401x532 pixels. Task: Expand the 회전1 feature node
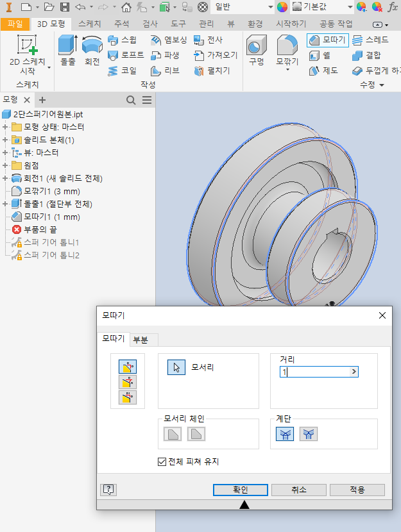tap(4, 178)
